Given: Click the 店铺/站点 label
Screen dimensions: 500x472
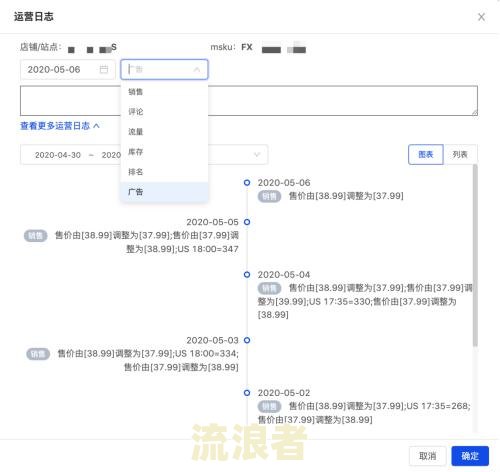Looking at the screenshot, I should click(41, 47).
